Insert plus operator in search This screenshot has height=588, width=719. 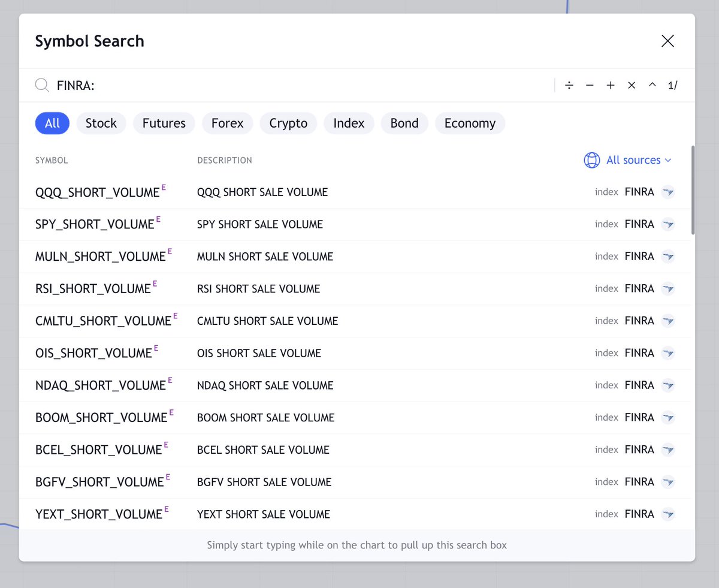(x=611, y=85)
